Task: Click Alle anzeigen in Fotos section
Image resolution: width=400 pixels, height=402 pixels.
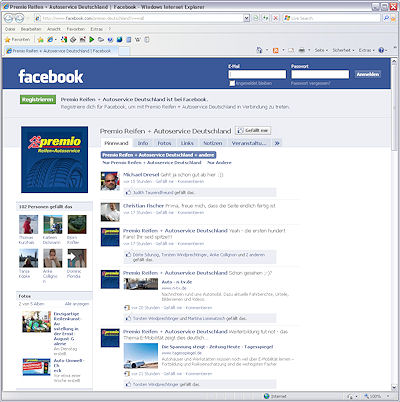Action: coord(77,304)
